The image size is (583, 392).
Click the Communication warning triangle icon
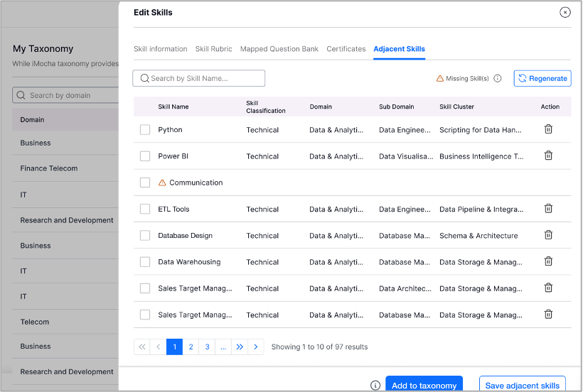(162, 183)
